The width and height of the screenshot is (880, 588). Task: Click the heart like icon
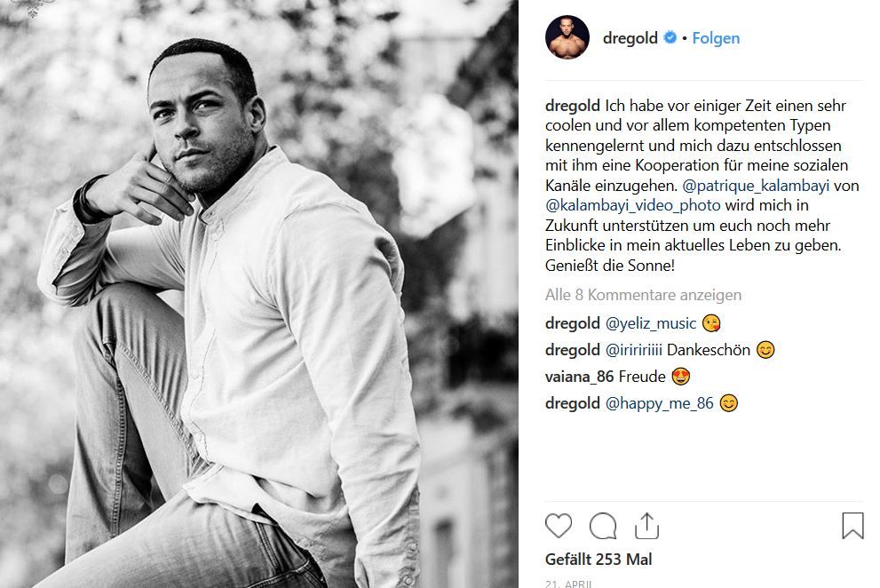559,526
